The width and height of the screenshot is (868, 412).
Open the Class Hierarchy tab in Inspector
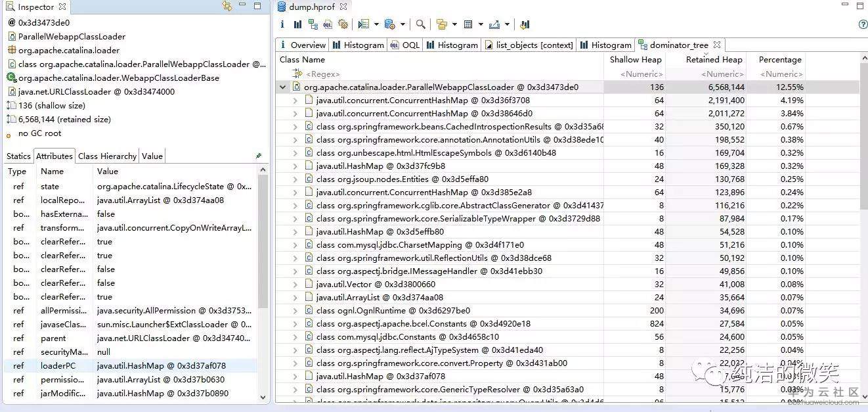(x=107, y=156)
